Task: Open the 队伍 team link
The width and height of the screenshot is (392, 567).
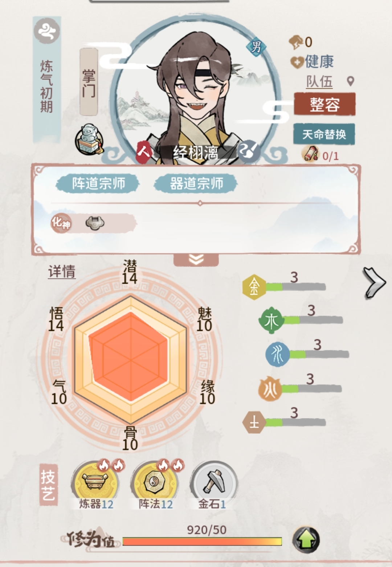Action: tap(319, 81)
